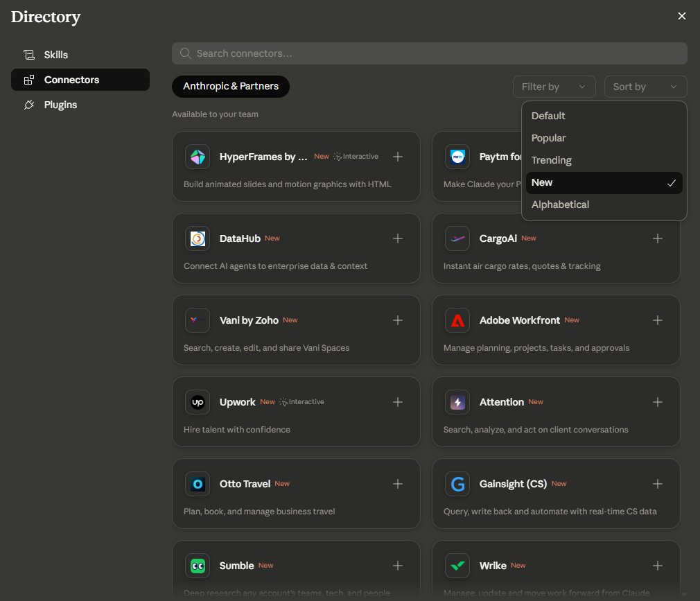Choose Default sort option

(604, 116)
